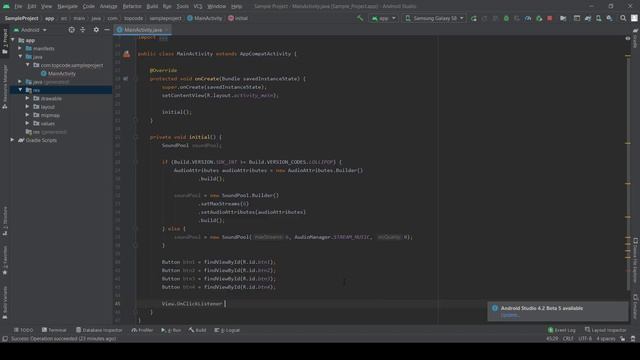This screenshot has height=360, width=640.
Task: Click the related XML file gutter icon
Action: click(x=127, y=54)
